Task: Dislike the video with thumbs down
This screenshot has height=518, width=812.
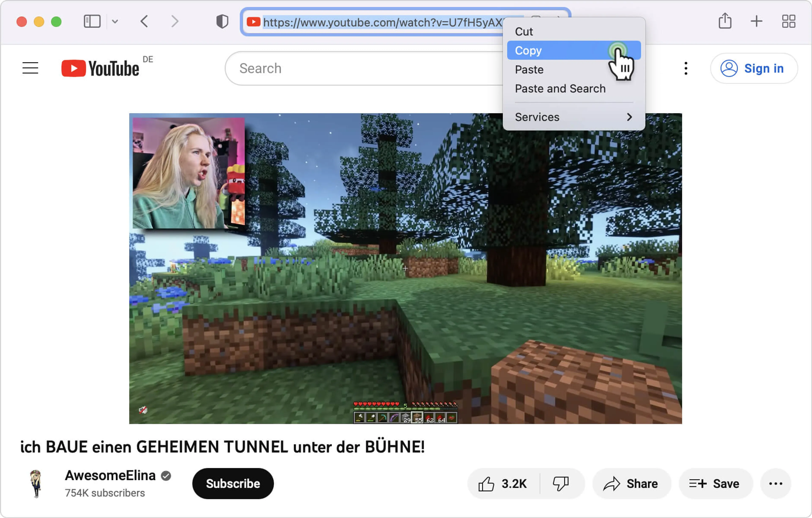Action: (561, 484)
